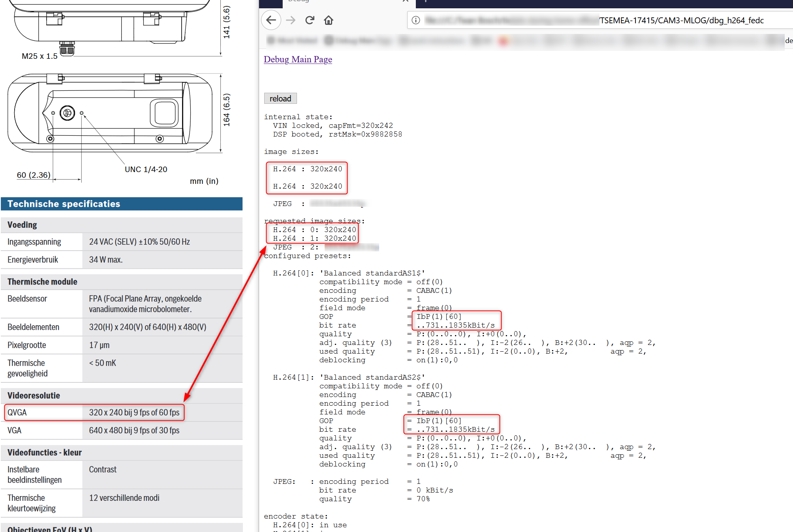Click the UNC 1/4-20 drawing label
The image size is (793, 532).
coord(146,169)
